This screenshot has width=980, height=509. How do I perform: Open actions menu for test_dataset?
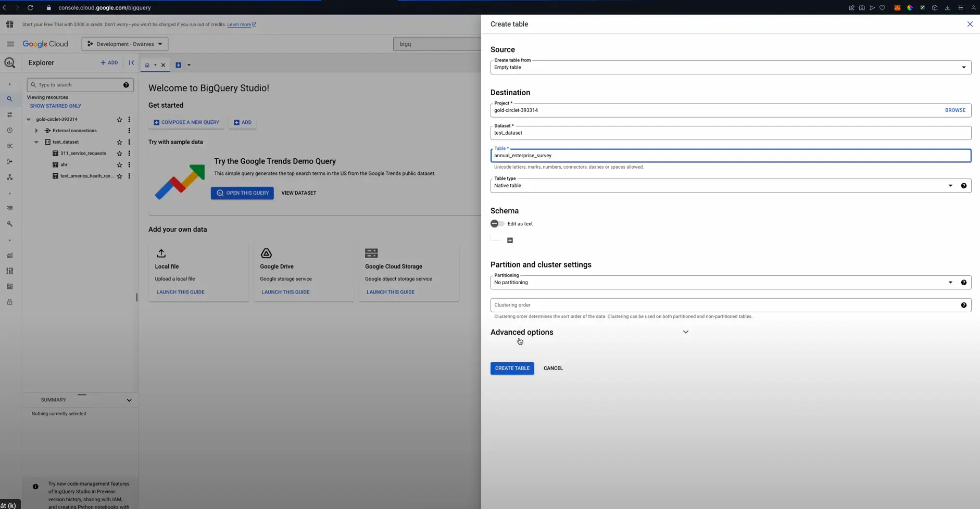pyautogui.click(x=129, y=142)
